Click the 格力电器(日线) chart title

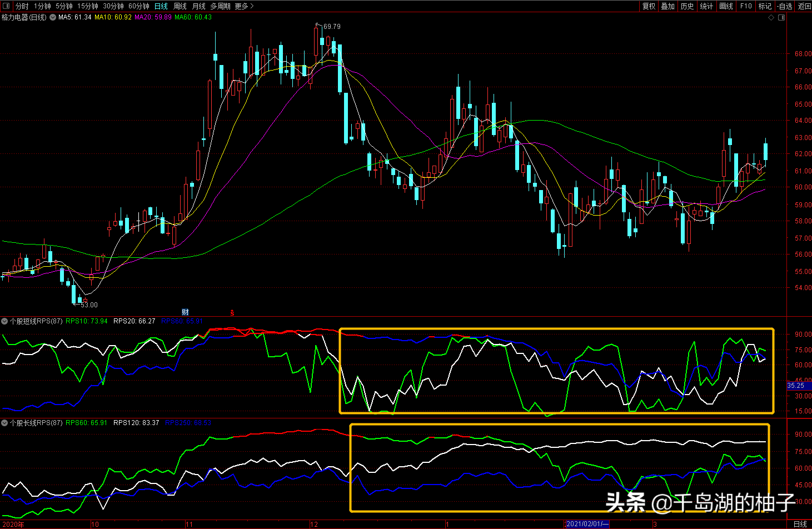click(24, 17)
